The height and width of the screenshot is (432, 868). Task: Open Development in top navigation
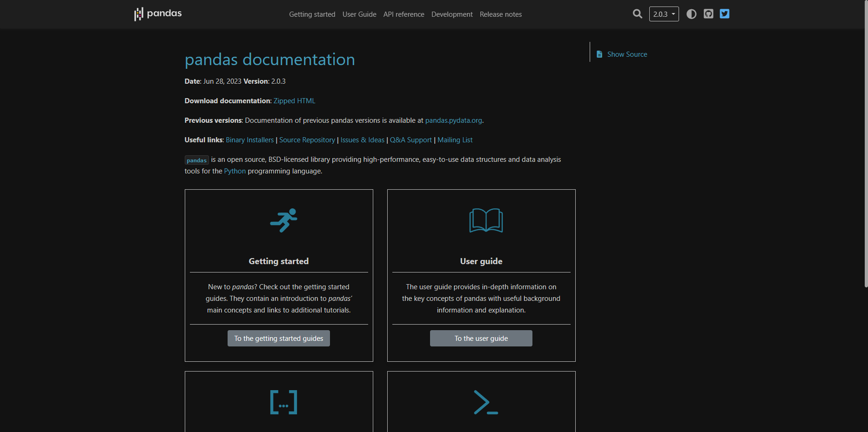[x=452, y=14]
